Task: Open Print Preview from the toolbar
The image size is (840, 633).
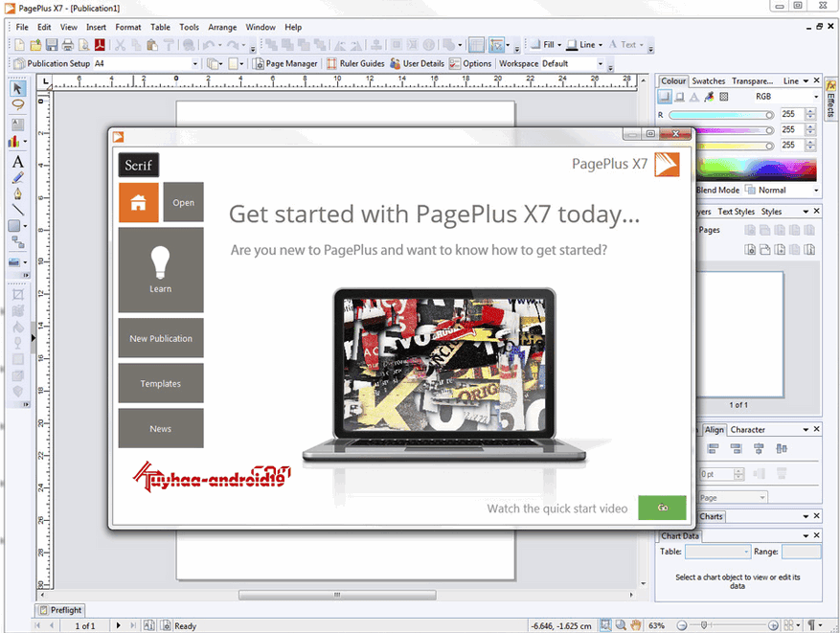Action: [x=83, y=45]
